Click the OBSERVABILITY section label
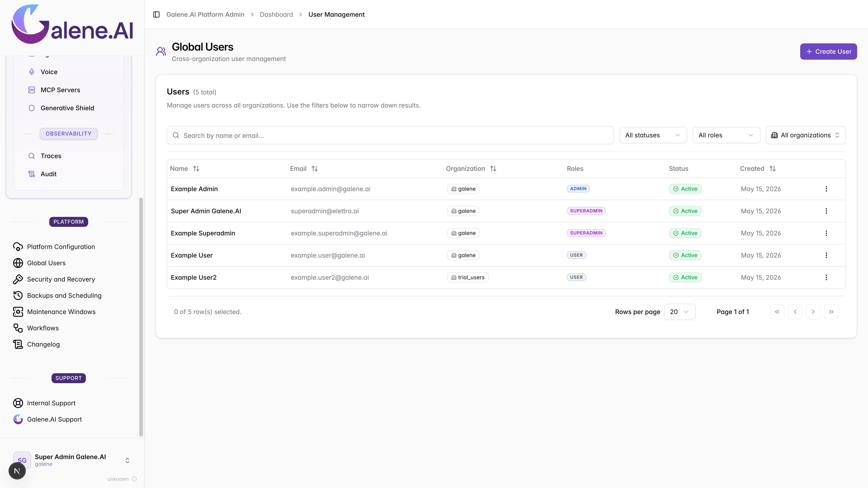Viewport: 868px width, 488px height. 69,134
